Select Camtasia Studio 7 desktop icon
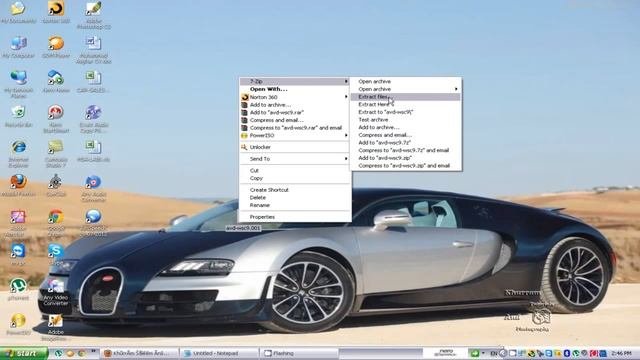The height and width of the screenshot is (360, 640). 56,153
